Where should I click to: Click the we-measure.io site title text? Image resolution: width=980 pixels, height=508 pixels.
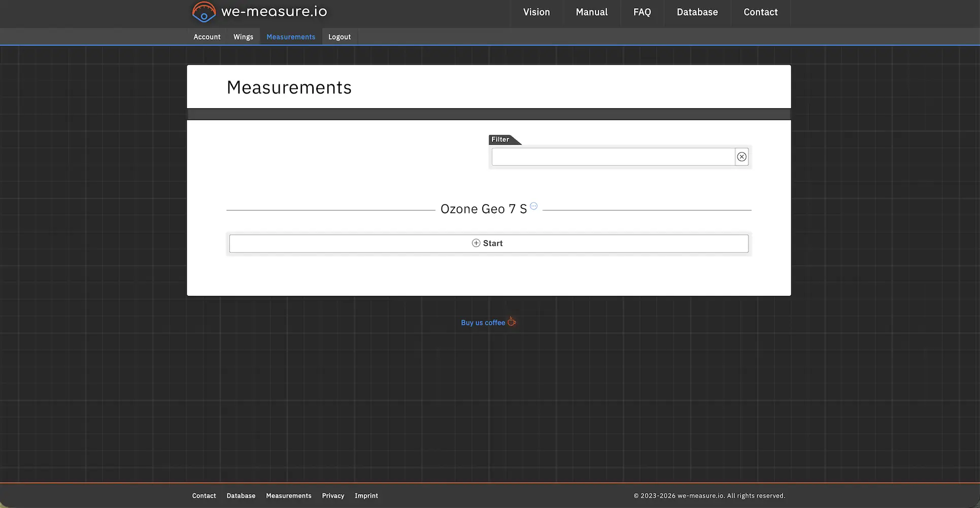(x=274, y=12)
